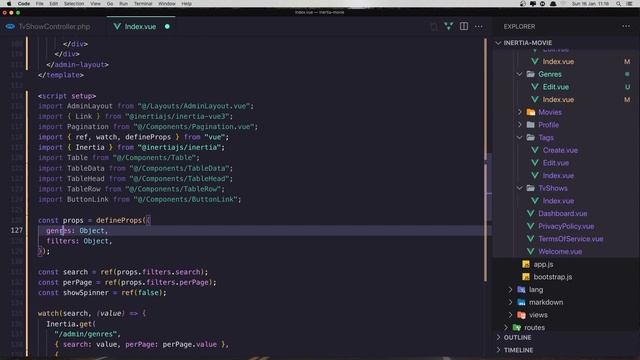Image resolution: width=640 pixels, height=360 pixels.
Task: Open macOS Spotlight search icon
Action: (x=618, y=4)
